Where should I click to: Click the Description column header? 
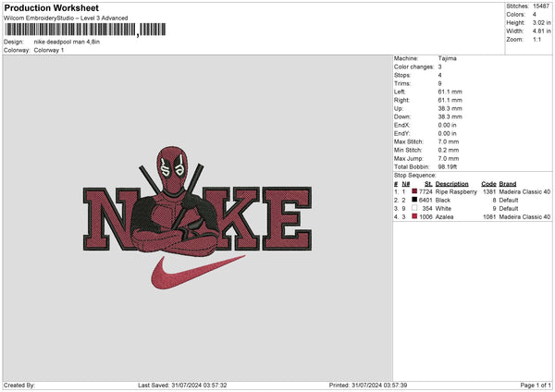(451, 184)
